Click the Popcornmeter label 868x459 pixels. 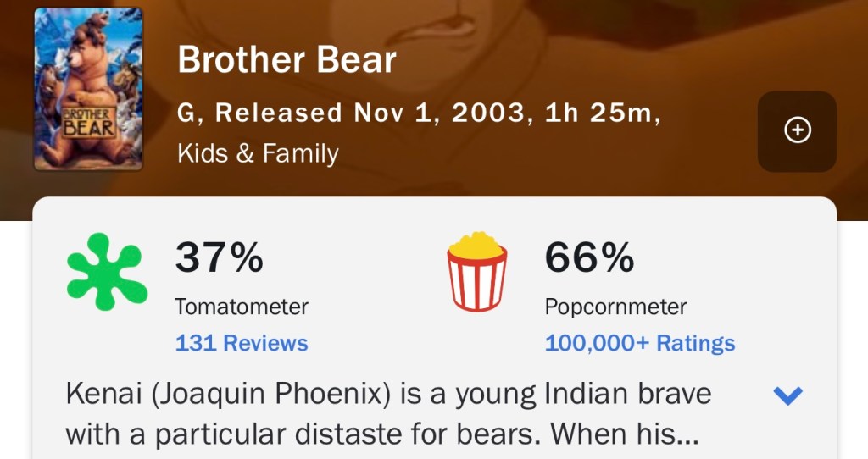[615, 307]
